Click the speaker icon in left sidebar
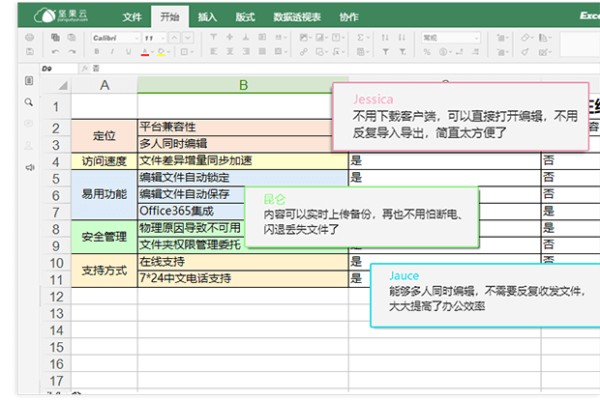The width and height of the screenshot is (600, 400). [29, 167]
